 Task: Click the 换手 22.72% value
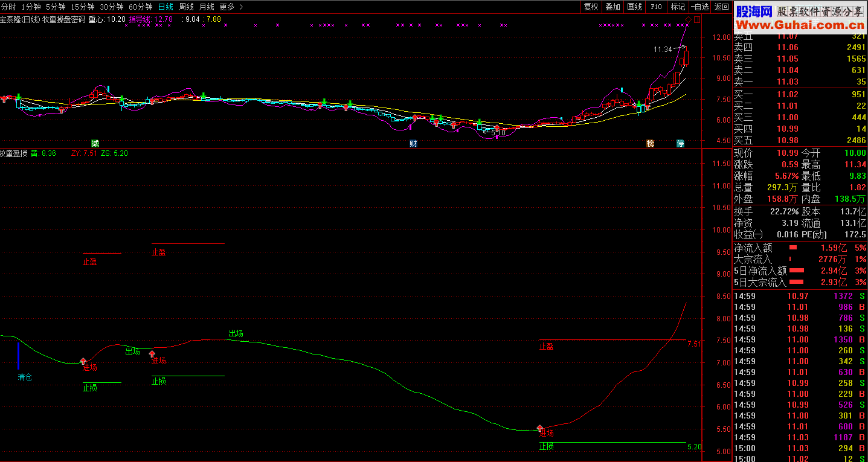(x=784, y=211)
